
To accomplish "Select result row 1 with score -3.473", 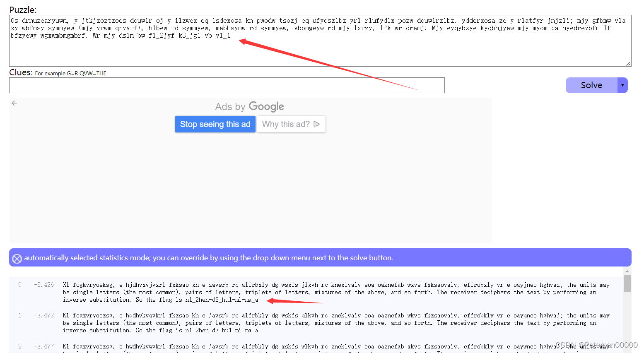I will [x=316, y=323].
